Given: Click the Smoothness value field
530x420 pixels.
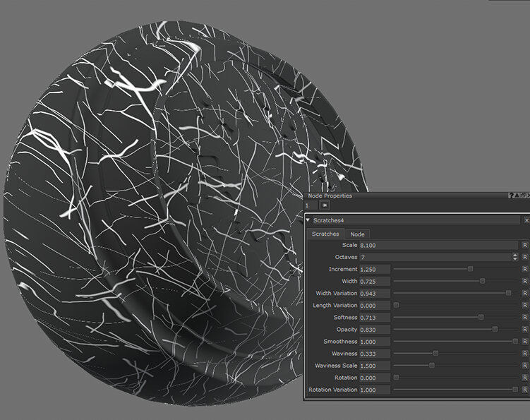Looking at the screenshot, I should [375, 342].
